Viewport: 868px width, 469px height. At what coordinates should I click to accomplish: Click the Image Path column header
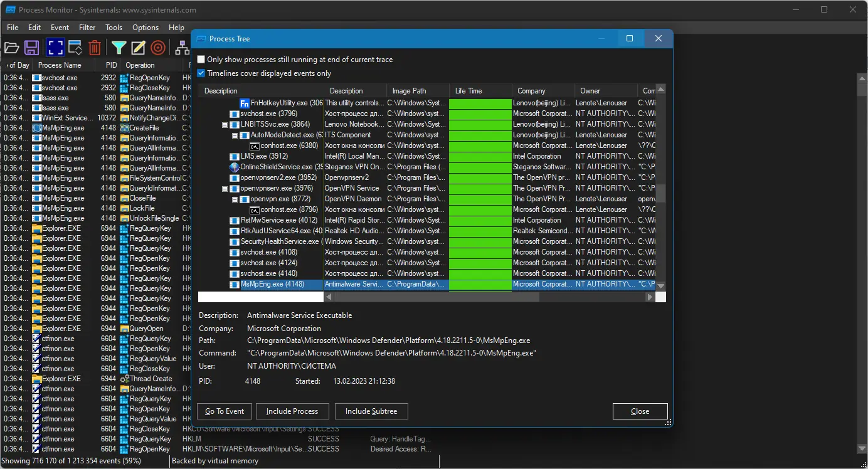tap(418, 91)
